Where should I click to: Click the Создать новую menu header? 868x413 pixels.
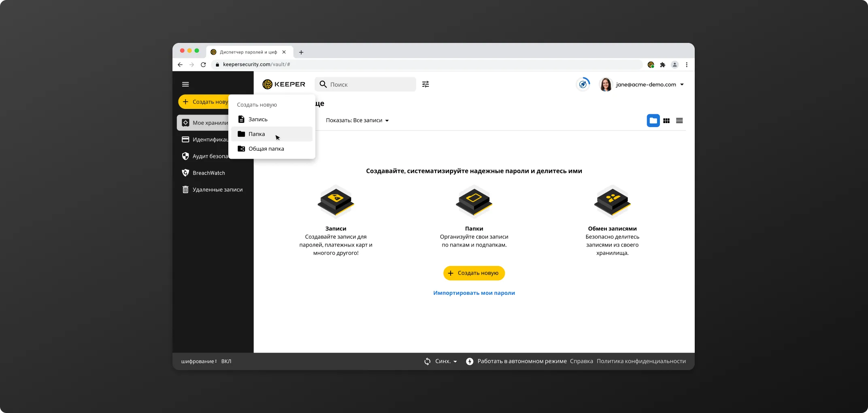(x=257, y=104)
